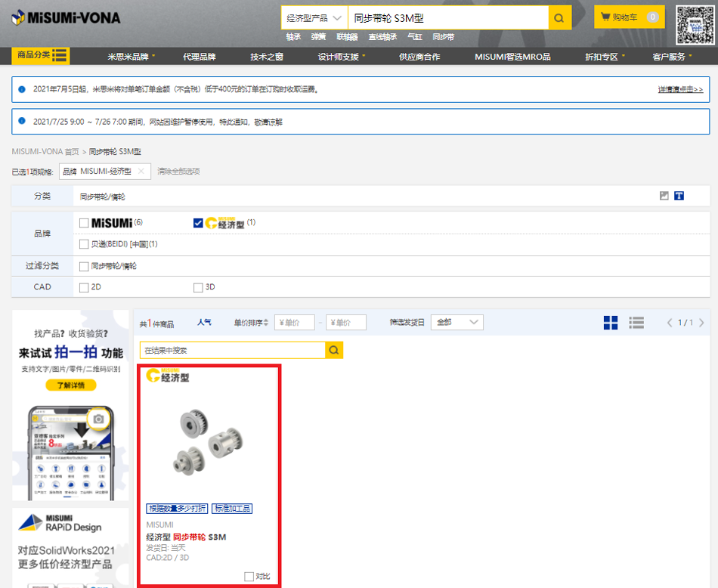718x588 pixels.
Task: Expand the 客户服务 menu
Action: 672,57
